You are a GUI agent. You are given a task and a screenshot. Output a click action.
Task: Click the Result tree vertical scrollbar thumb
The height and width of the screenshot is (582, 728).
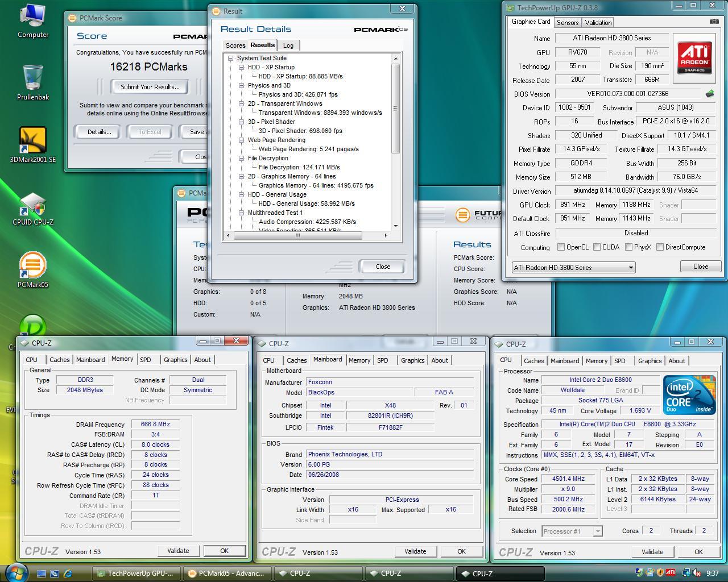396,109
